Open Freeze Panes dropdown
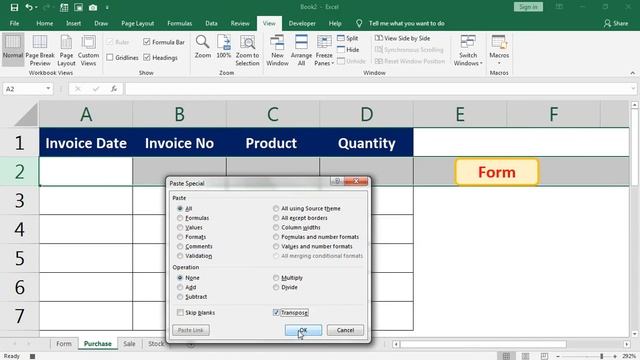 click(324, 51)
